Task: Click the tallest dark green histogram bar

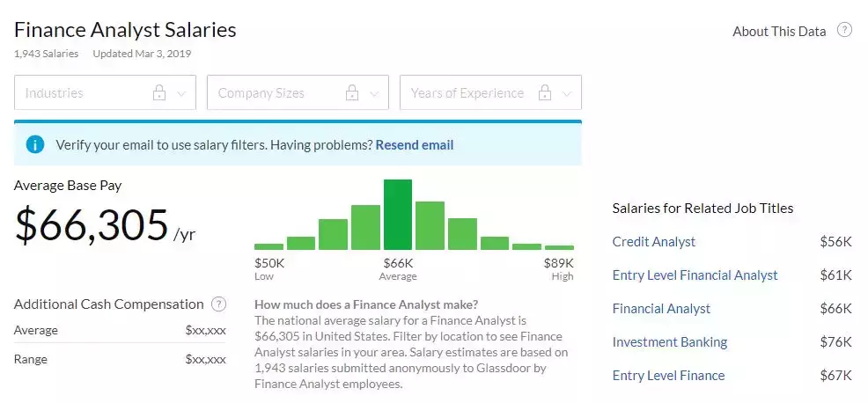Action: coord(398,216)
